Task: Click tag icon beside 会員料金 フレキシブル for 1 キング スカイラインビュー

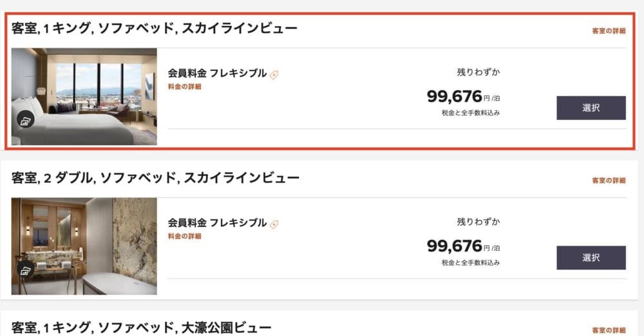Action: coord(274,75)
